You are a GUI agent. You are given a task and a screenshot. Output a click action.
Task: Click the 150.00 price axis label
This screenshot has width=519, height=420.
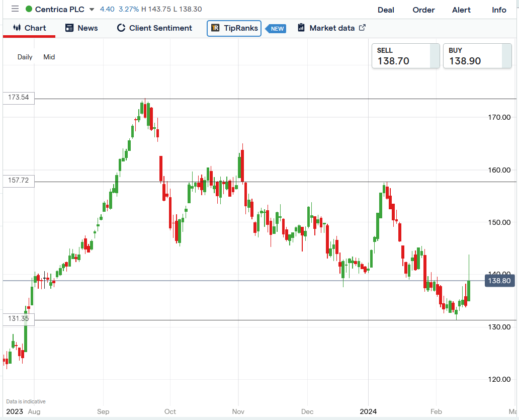tap(499, 222)
